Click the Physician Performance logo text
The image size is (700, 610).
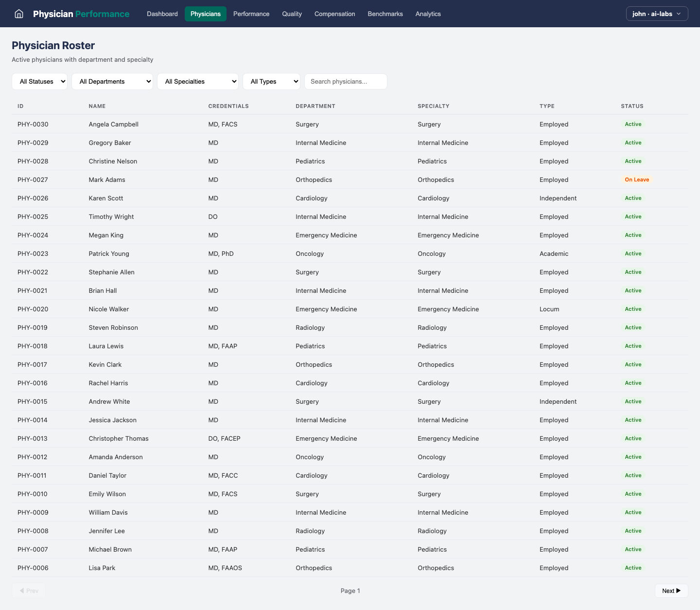[x=81, y=14]
